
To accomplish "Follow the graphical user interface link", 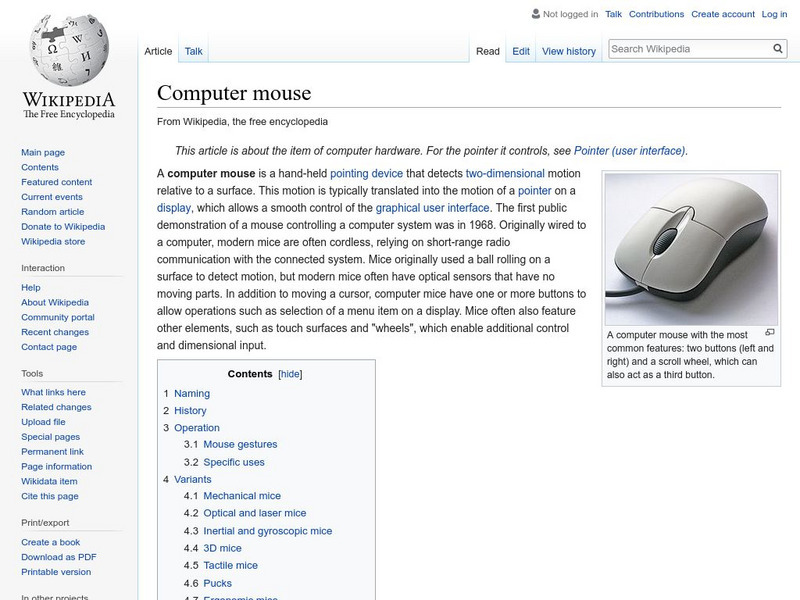I will (432, 208).
